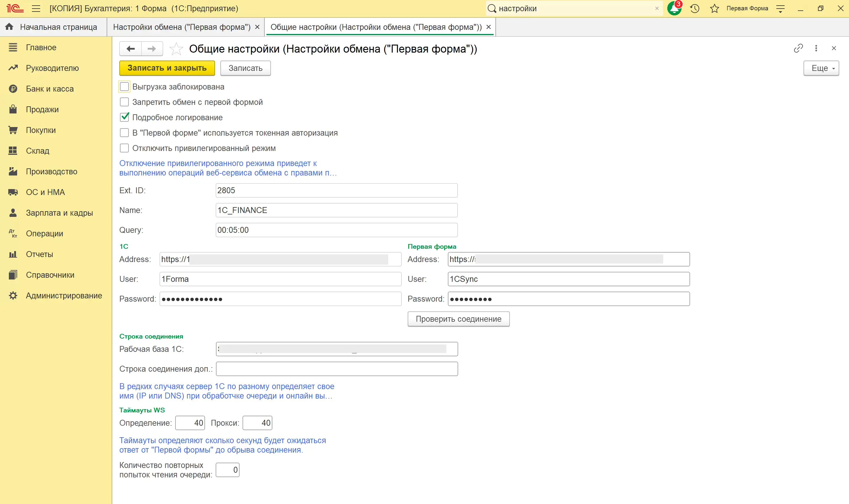This screenshot has width=849, height=504.
Task: Click повторных попыток чтения очереди field
Action: coord(227,470)
